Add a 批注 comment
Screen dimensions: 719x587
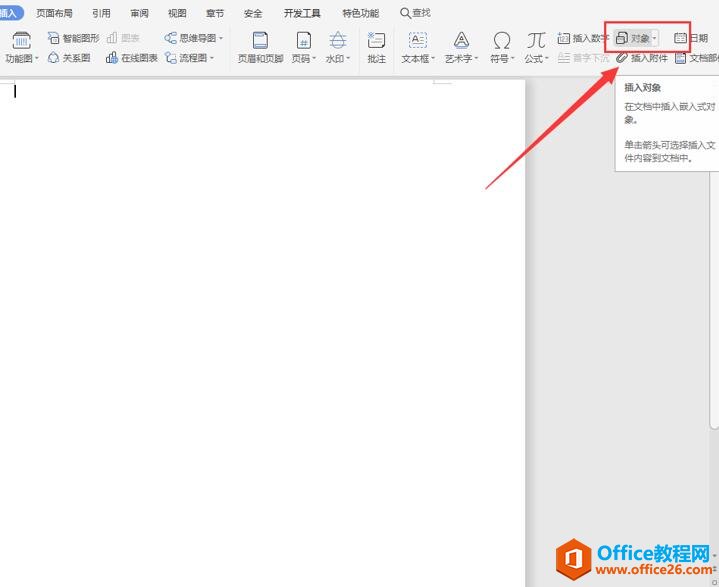point(376,46)
